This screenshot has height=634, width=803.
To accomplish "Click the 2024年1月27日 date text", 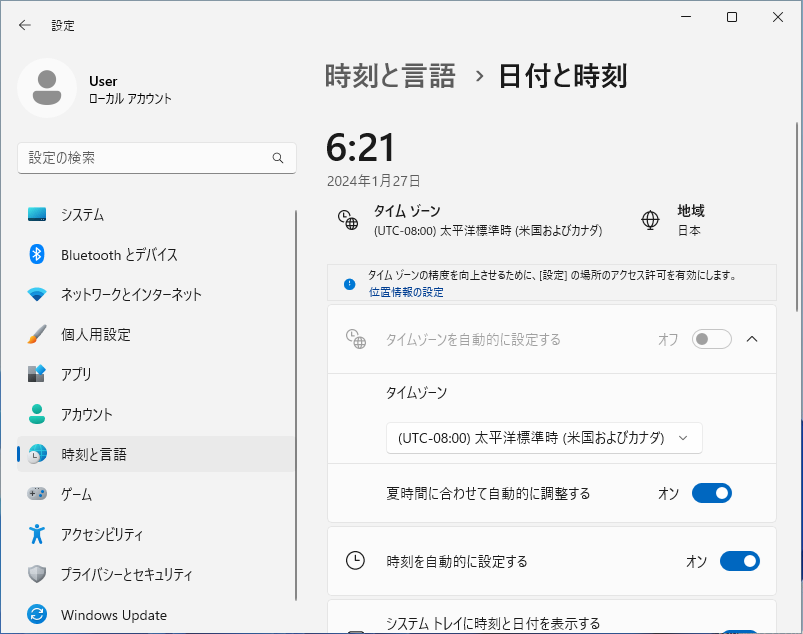I will coord(374,181).
